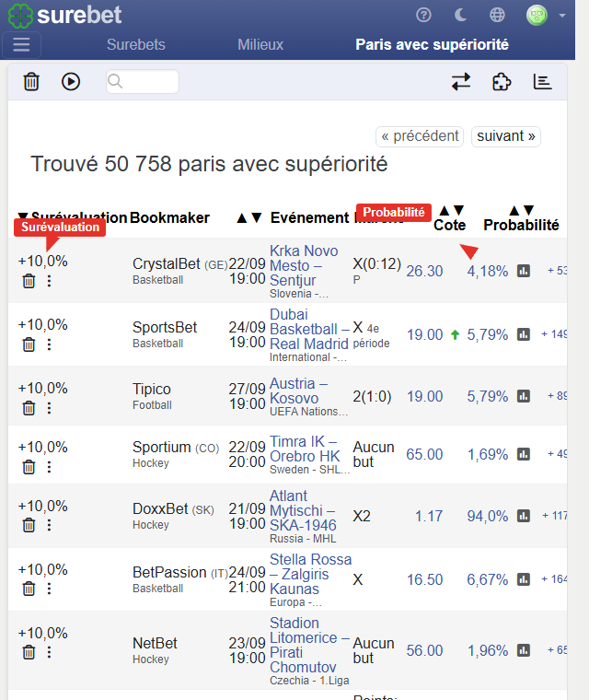Open chart icon beside 1,69%
589x700 pixels.
tap(524, 454)
